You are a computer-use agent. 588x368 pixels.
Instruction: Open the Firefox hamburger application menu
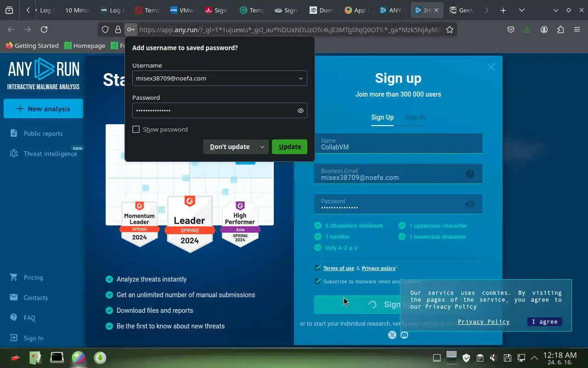tap(577, 29)
